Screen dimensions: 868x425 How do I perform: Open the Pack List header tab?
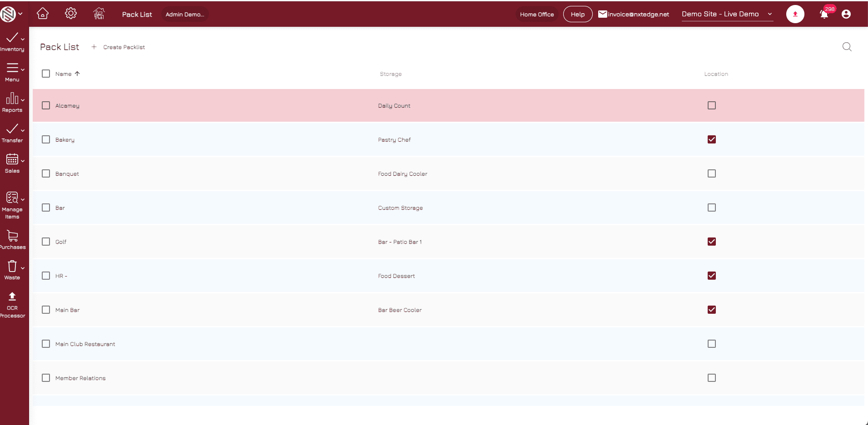(x=137, y=15)
